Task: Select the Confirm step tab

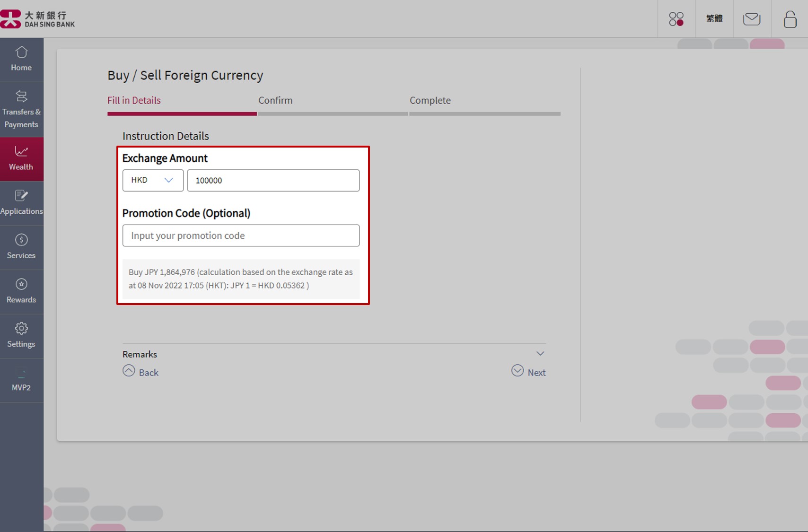Action: (x=275, y=100)
